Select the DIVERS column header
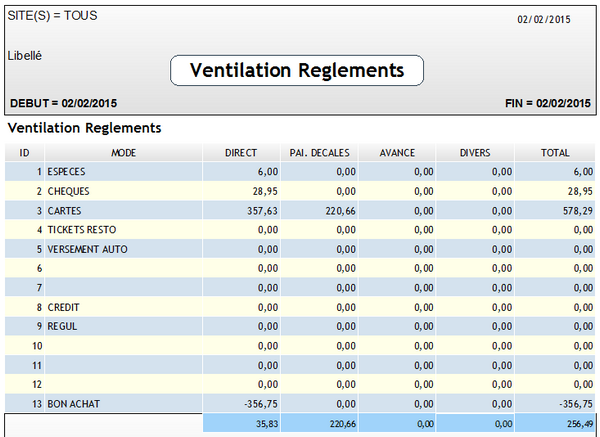Image resolution: width=600 pixels, height=437 pixels. [475, 153]
